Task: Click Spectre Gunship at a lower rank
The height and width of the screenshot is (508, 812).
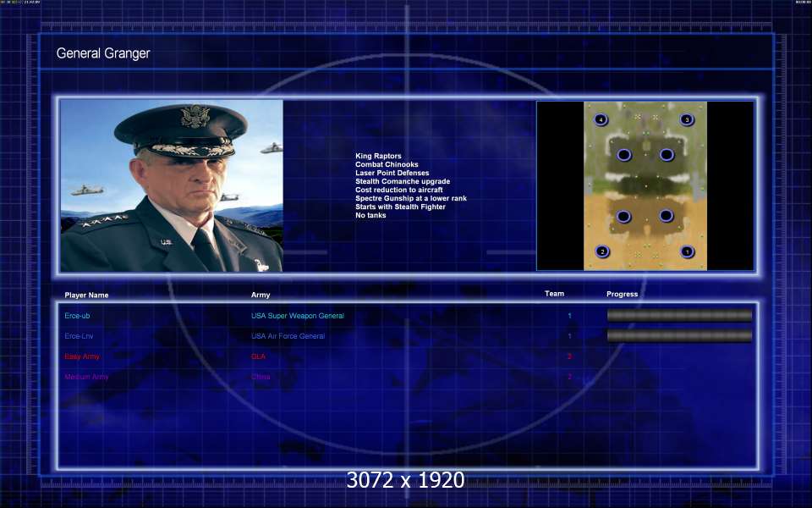Action: point(411,198)
